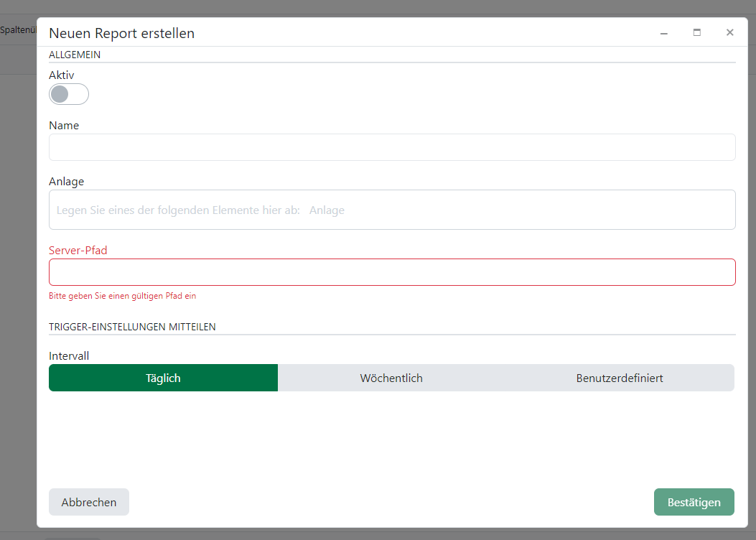Close the dialog with the X icon

pos(729,32)
